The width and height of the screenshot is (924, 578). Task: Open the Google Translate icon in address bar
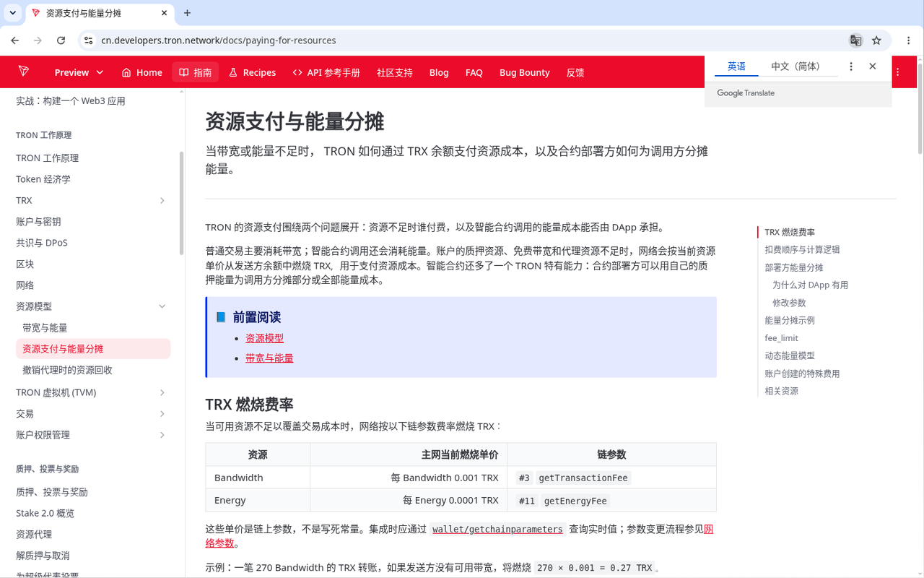coord(855,40)
